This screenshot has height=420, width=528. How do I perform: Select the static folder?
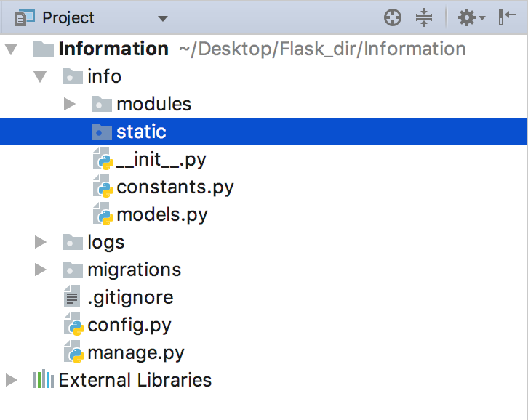(x=263, y=132)
